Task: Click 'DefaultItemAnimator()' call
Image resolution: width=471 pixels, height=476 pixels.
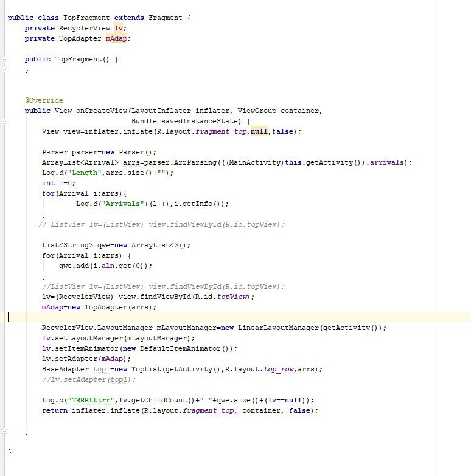Action: [x=186, y=348]
